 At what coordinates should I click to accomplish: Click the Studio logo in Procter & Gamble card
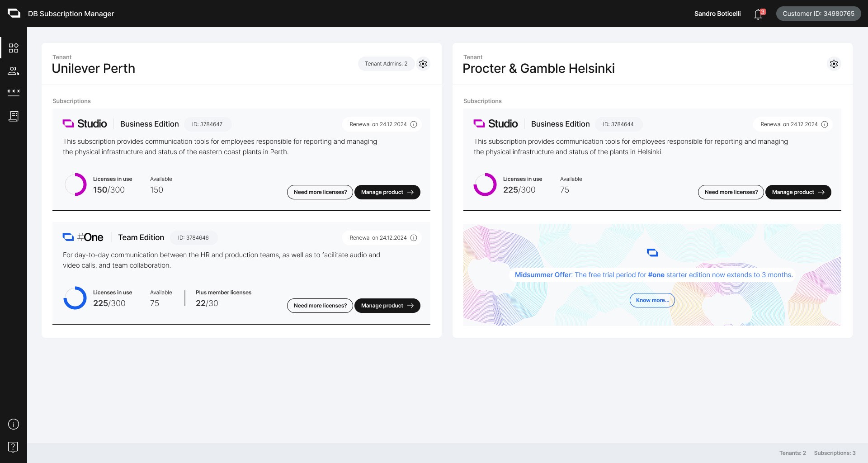pos(495,123)
